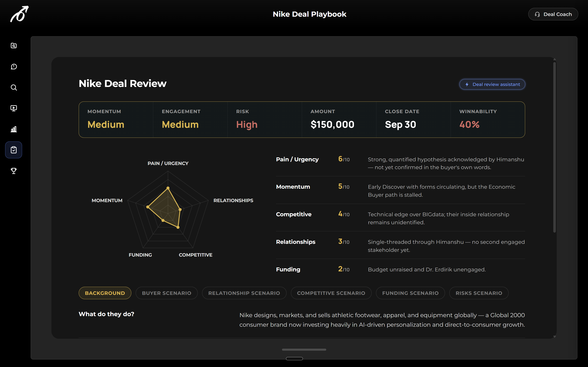Screen dimensions: 588x367
Task: Click the 'MOMENTUM' radar chart label
Action: pyautogui.click(x=107, y=200)
